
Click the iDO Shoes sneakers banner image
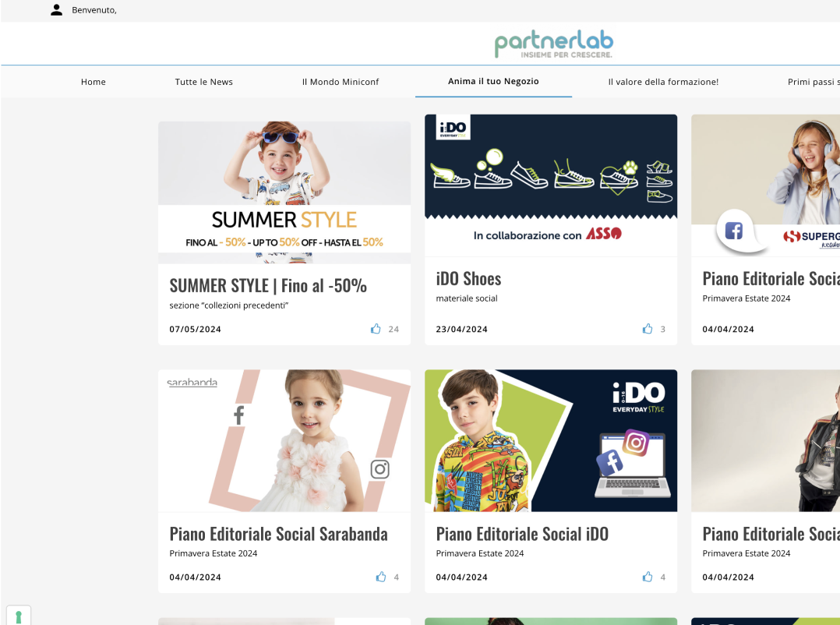click(x=551, y=185)
